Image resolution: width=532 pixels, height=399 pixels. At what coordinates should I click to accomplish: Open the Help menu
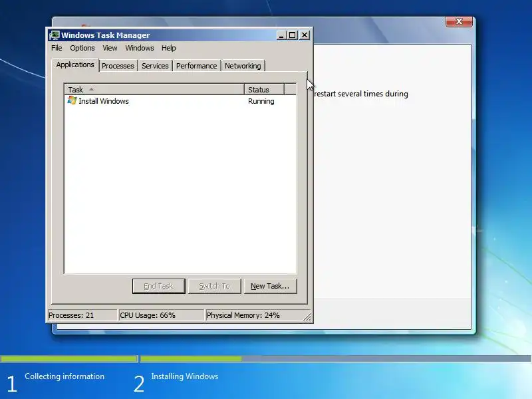point(169,48)
